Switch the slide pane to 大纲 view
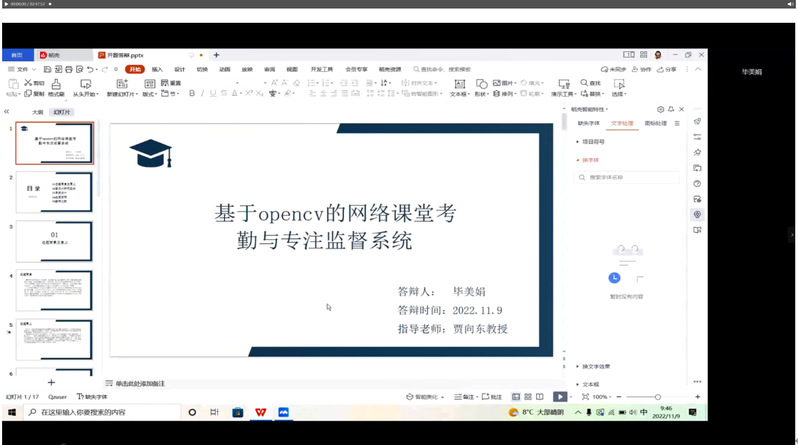798x445 pixels. [37, 113]
